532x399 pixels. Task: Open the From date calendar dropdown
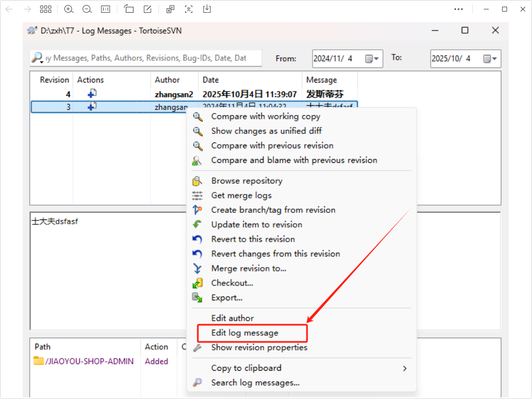pos(372,59)
